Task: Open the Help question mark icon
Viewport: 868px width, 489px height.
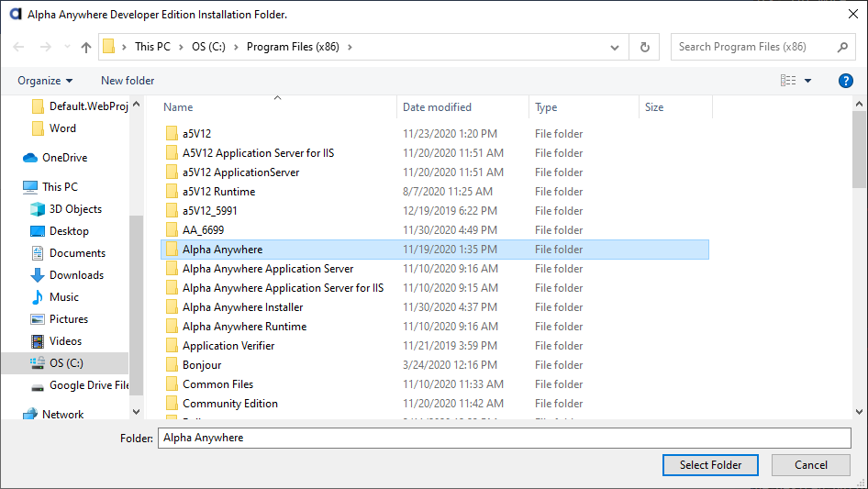Action: (x=845, y=81)
